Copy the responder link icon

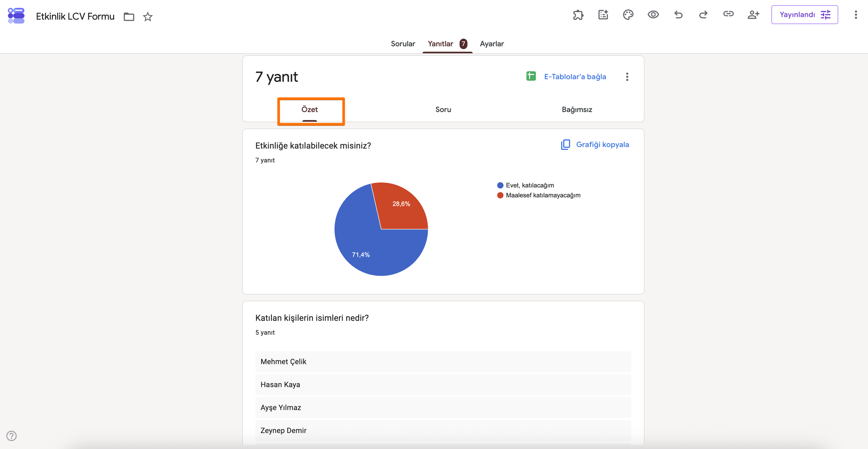[x=728, y=14]
